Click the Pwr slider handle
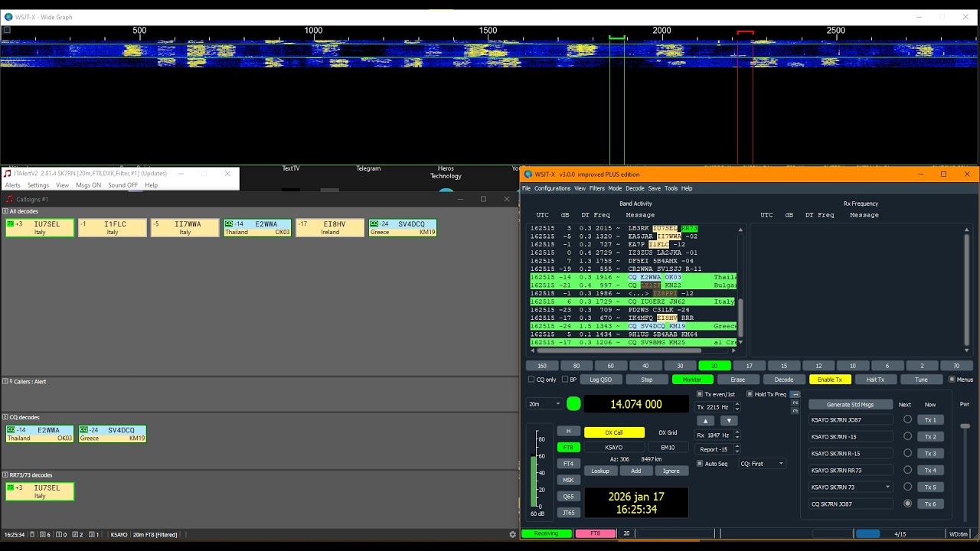Image resolution: width=980 pixels, height=551 pixels. (x=965, y=425)
